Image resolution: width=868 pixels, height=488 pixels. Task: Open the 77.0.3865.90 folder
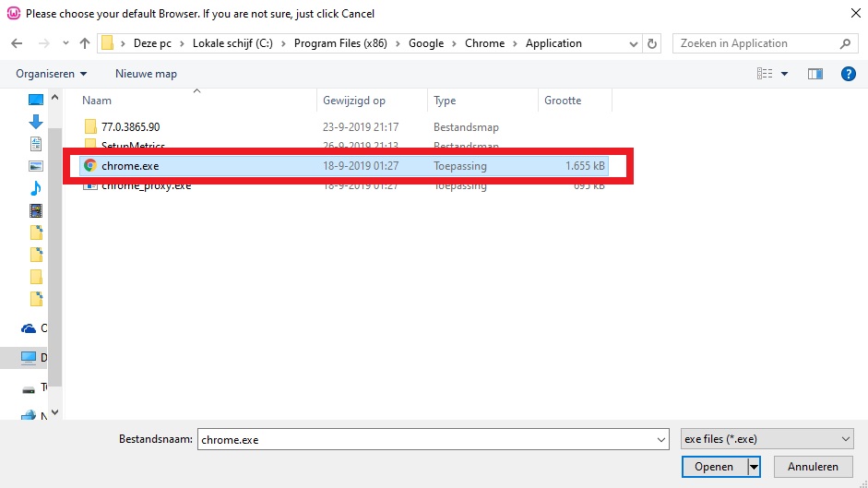[x=130, y=126]
